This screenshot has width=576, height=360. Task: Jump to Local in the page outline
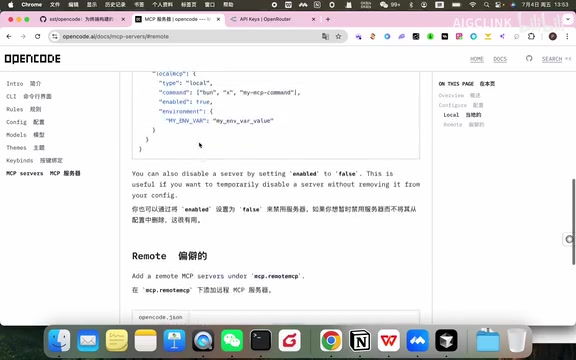click(462, 115)
